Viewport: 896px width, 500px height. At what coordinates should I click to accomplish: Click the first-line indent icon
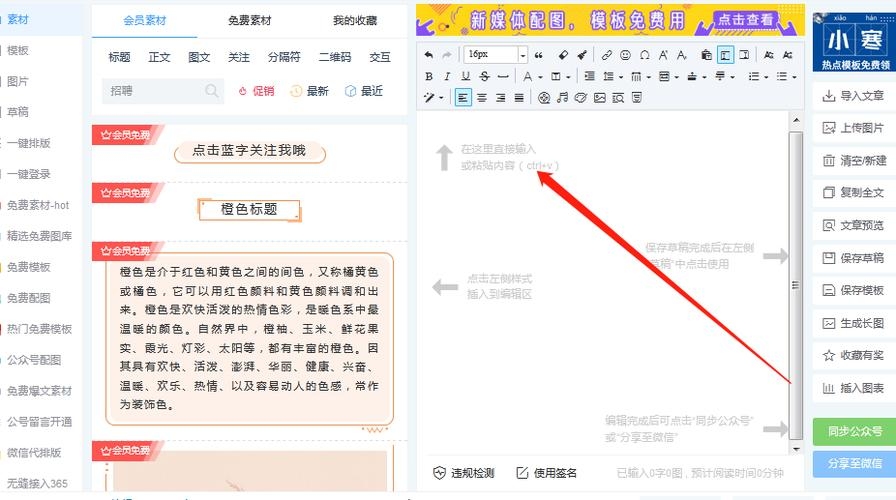coord(589,76)
